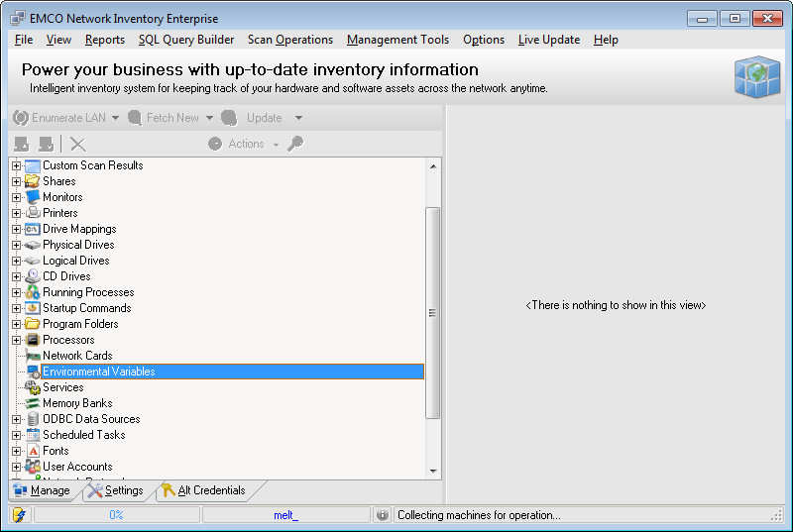
Task: Select the Environmental Variables tree item
Action: tap(232, 372)
